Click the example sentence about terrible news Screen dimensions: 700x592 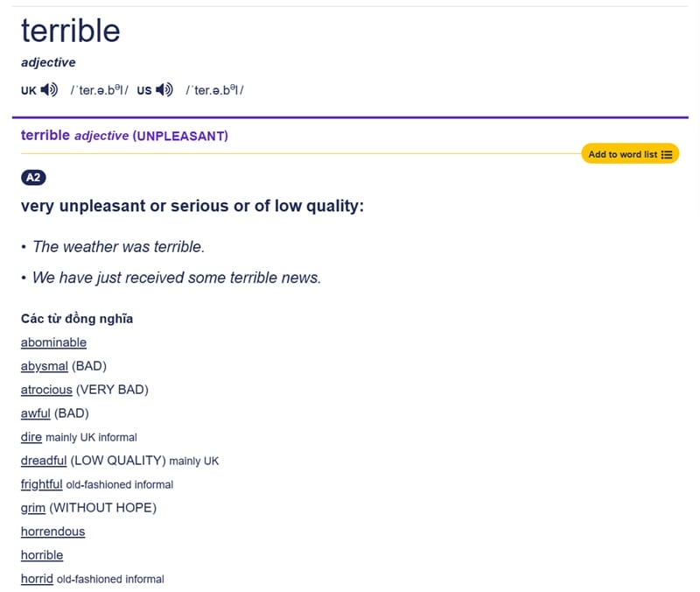(x=176, y=278)
